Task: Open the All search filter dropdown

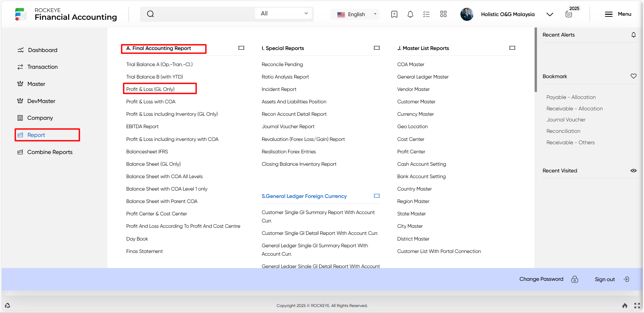Action: coord(284,13)
